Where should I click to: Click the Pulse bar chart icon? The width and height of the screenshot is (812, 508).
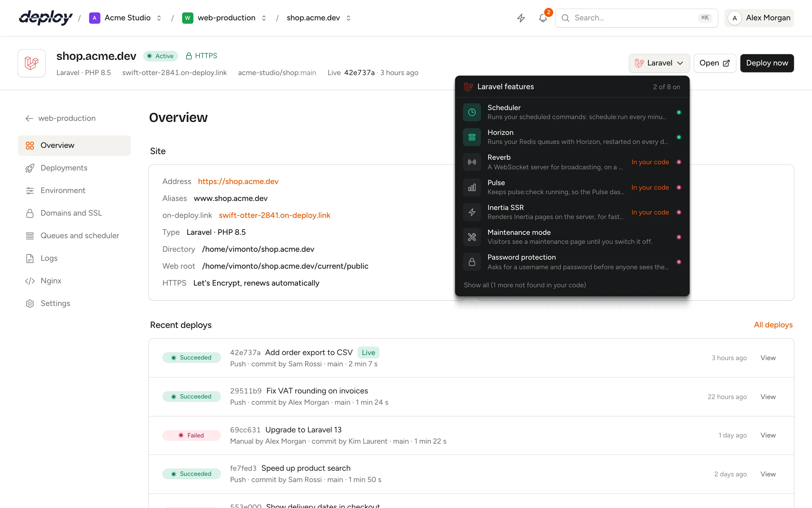(x=472, y=187)
